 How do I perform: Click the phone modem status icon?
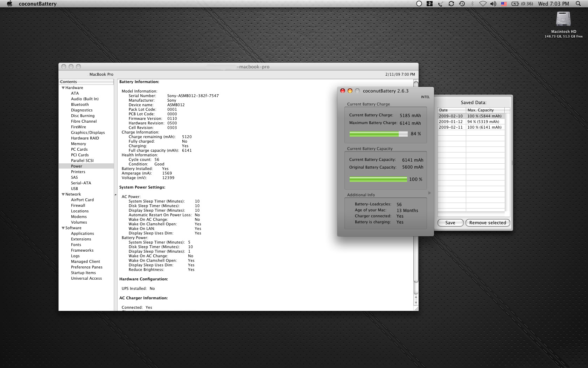441,4
